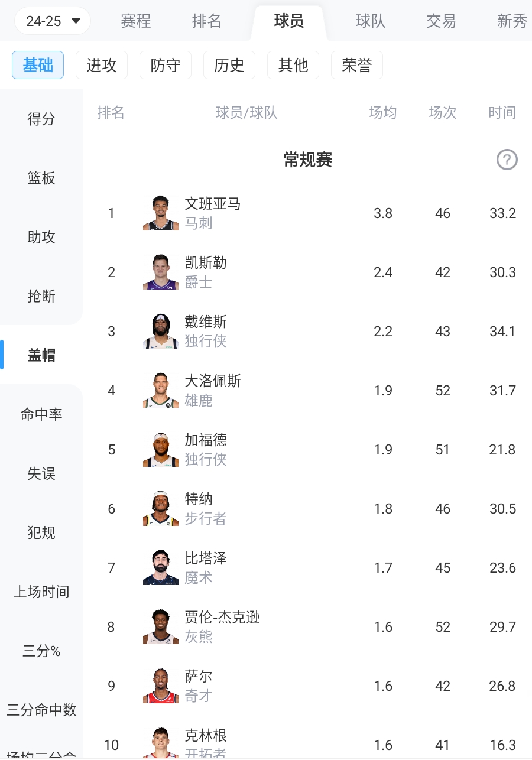Open 戴维斯 player name link
532x760 pixels.
tap(206, 322)
